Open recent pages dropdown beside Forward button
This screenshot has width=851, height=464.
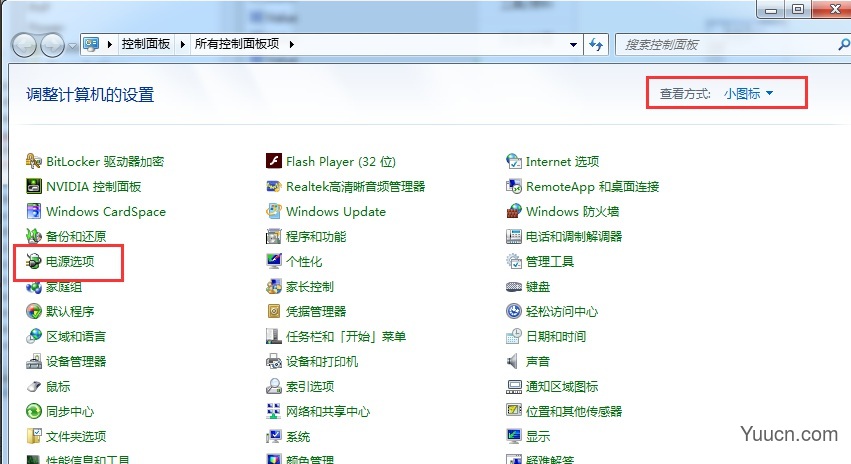pos(72,46)
